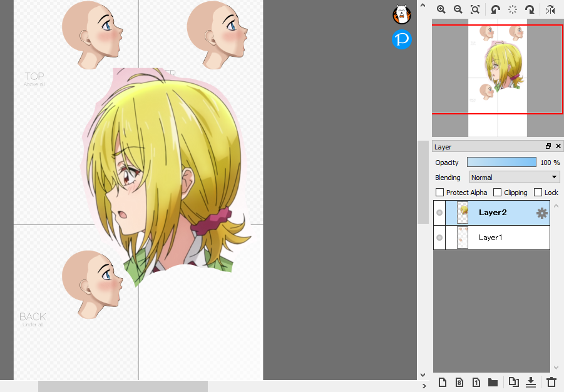Float the Layer panel with undock button
Image resolution: width=564 pixels, height=392 pixels.
[x=548, y=146]
